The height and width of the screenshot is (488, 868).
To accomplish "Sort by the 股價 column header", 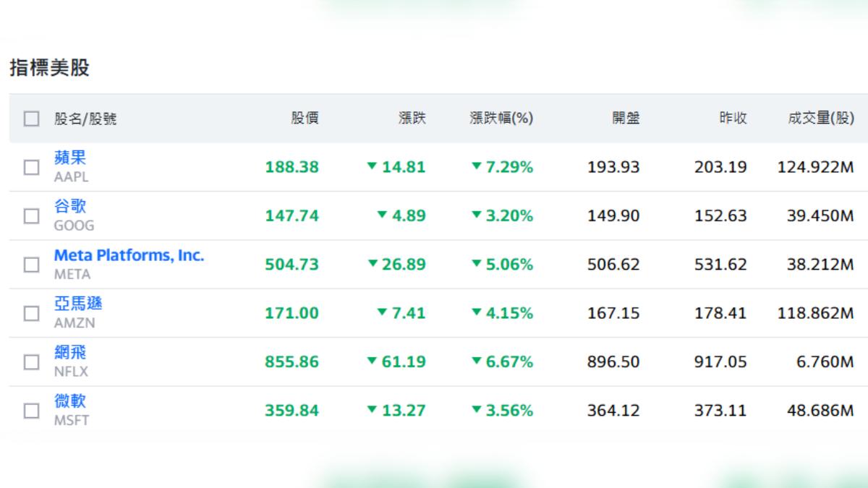I will pos(305,119).
